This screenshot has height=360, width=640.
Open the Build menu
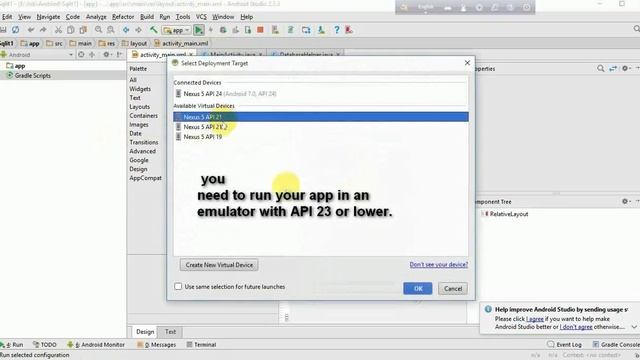click(147, 17)
